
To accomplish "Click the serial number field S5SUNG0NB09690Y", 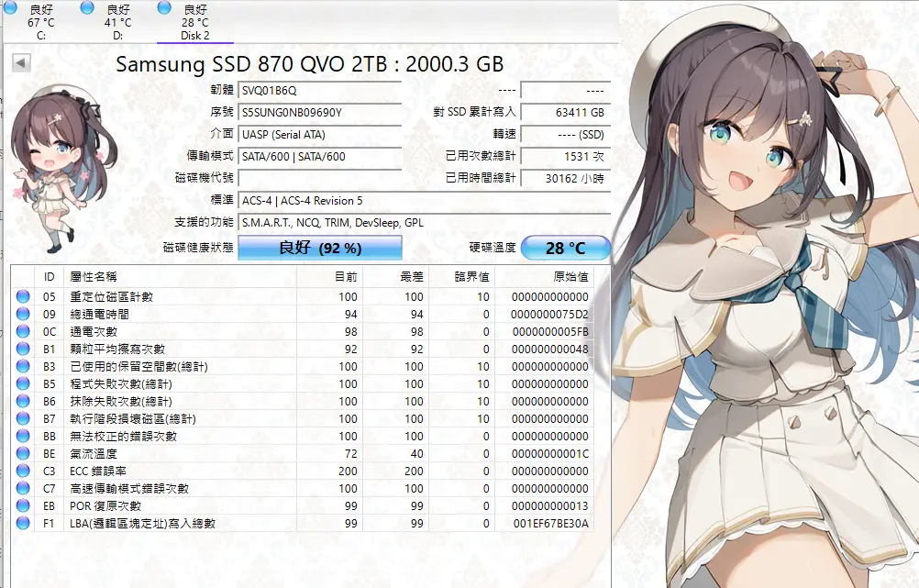I will point(319,112).
